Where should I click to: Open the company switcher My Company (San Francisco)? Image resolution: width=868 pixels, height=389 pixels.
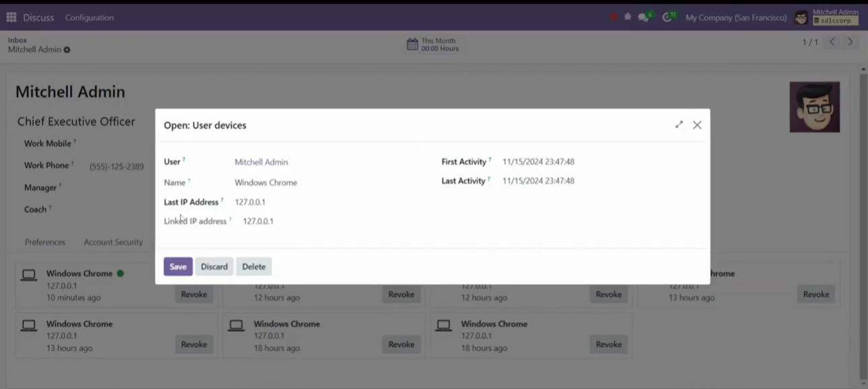pos(736,18)
